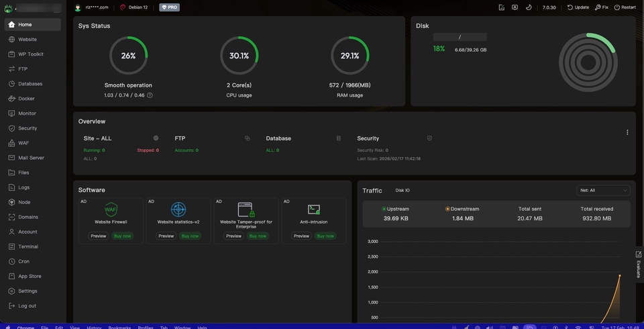Click the Website Tamper-proof window-lock icon
The image size is (644, 329).
(246, 209)
